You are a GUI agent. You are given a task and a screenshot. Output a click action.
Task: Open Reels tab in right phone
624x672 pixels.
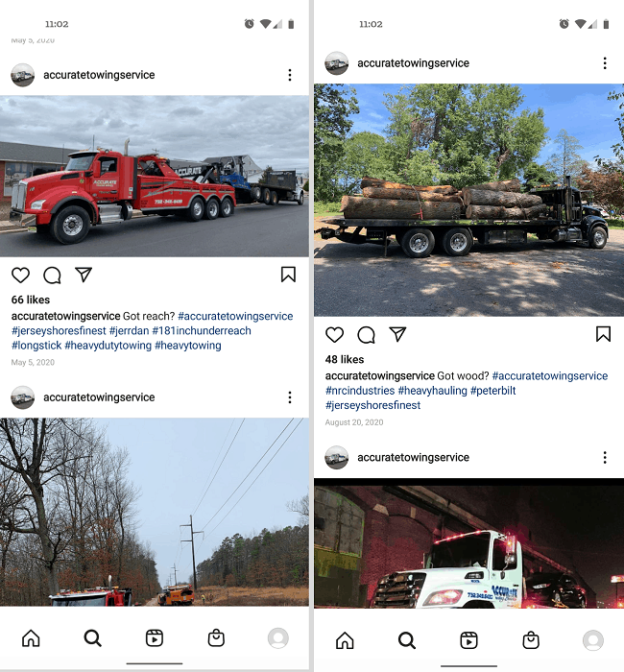point(468,640)
